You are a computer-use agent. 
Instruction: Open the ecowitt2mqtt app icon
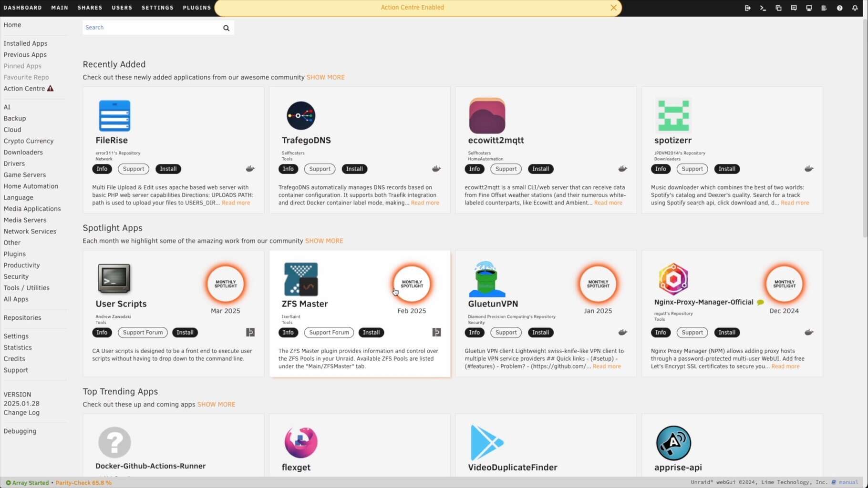(487, 116)
